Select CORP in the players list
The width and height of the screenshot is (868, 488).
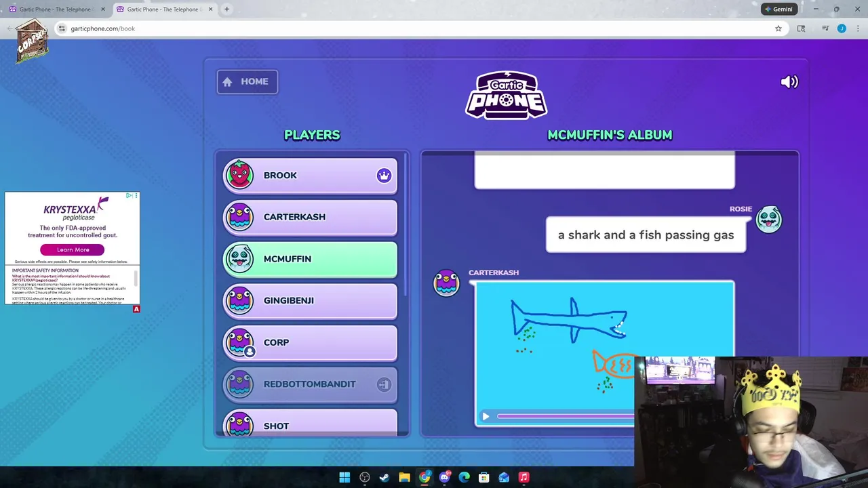click(311, 342)
